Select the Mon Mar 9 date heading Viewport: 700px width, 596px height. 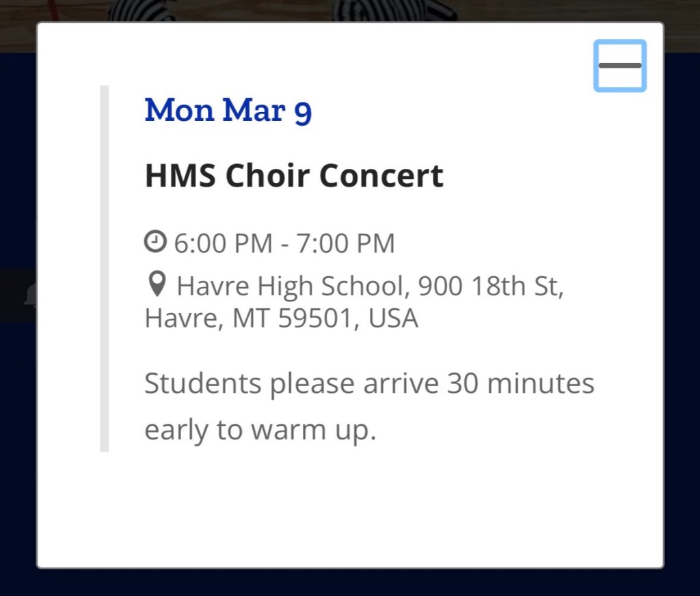pyautogui.click(x=228, y=111)
